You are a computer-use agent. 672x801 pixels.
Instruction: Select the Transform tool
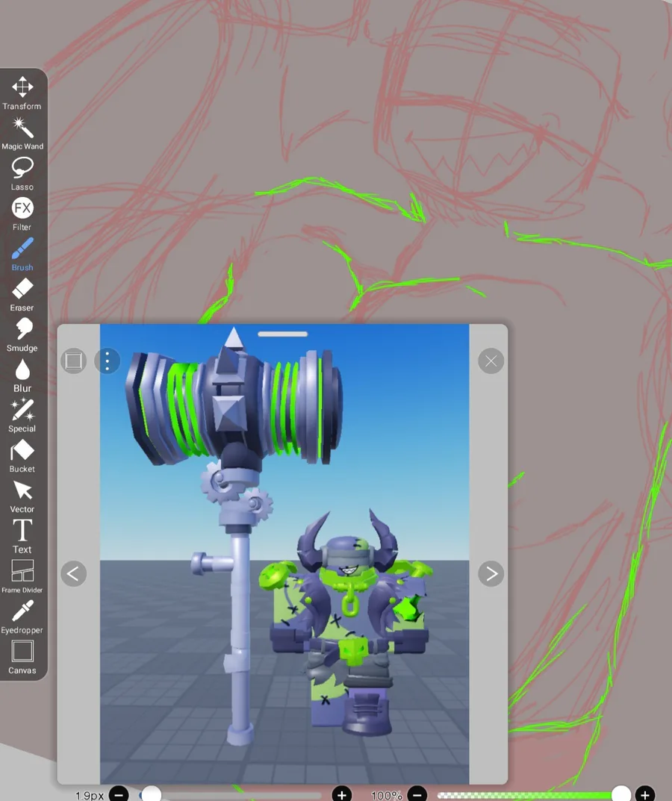coord(22,93)
